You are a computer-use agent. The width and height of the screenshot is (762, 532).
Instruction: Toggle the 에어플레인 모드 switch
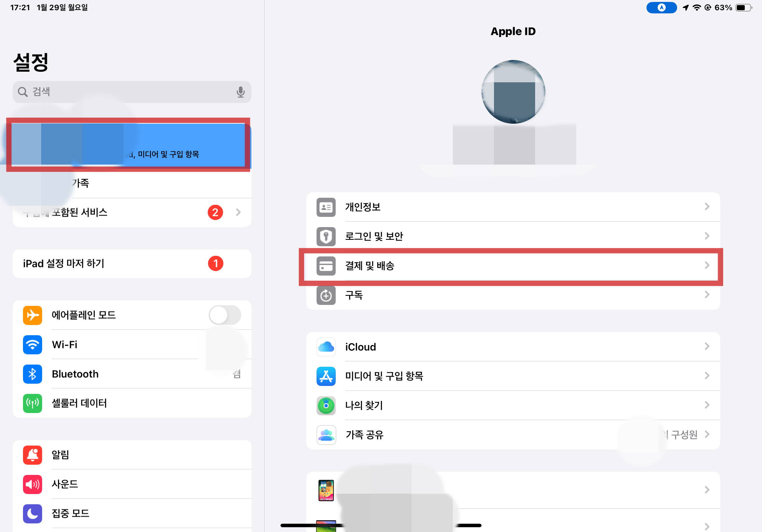pyautogui.click(x=225, y=315)
